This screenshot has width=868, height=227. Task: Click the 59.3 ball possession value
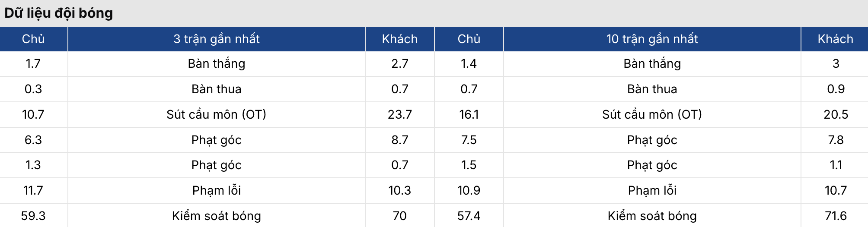coord(33,216)
